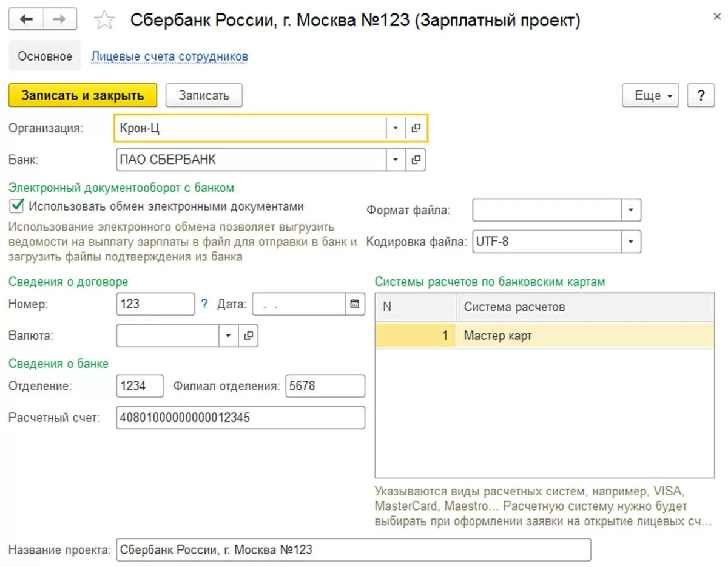Open Организация record with the open icon

click(x=416, y=128)
